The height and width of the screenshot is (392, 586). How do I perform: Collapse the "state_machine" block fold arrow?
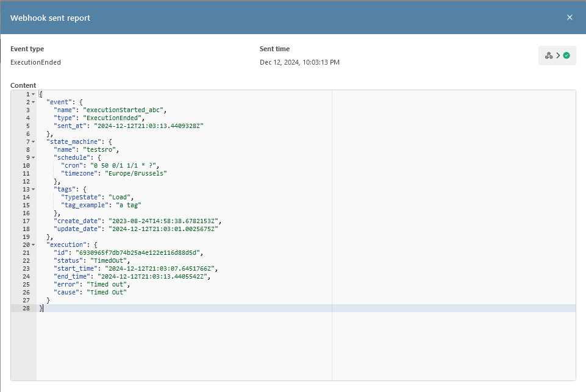[x=33, y=141]
